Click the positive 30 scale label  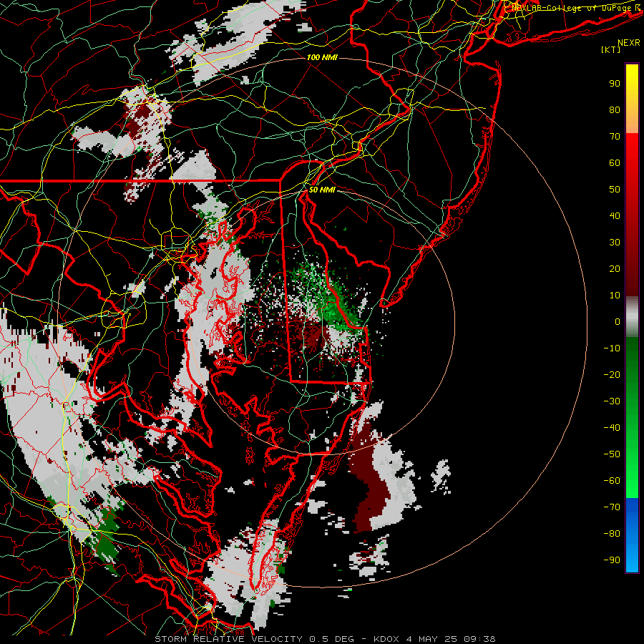pyautogui.click(x=615, y=243)
